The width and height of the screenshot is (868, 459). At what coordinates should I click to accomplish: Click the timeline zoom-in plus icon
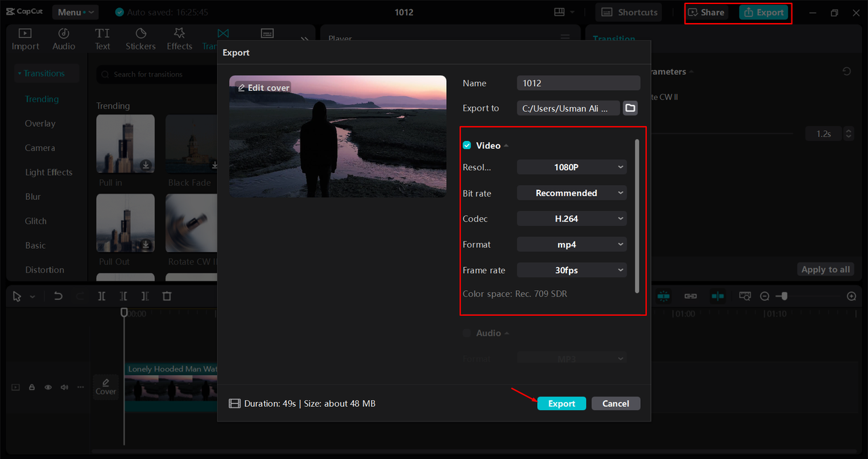(x=852, y=296)
